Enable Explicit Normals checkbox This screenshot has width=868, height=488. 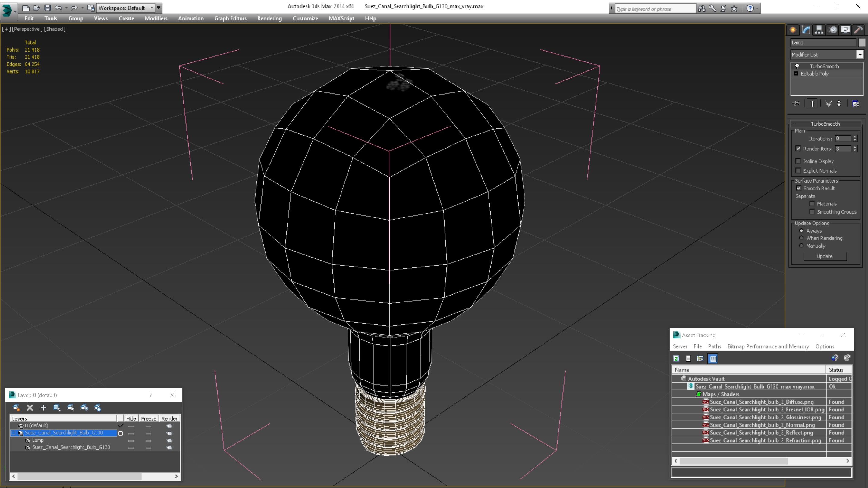click(x=798, y=171)
